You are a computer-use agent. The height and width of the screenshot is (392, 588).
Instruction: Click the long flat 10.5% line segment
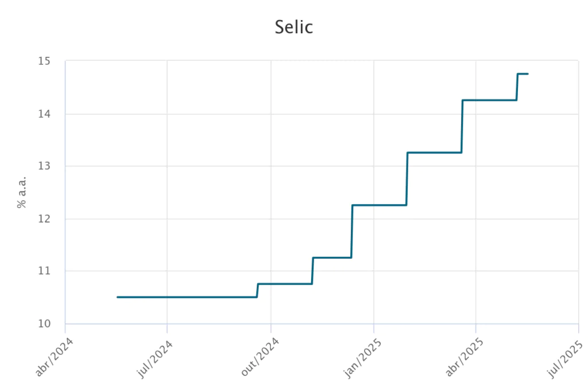(187, 297)
